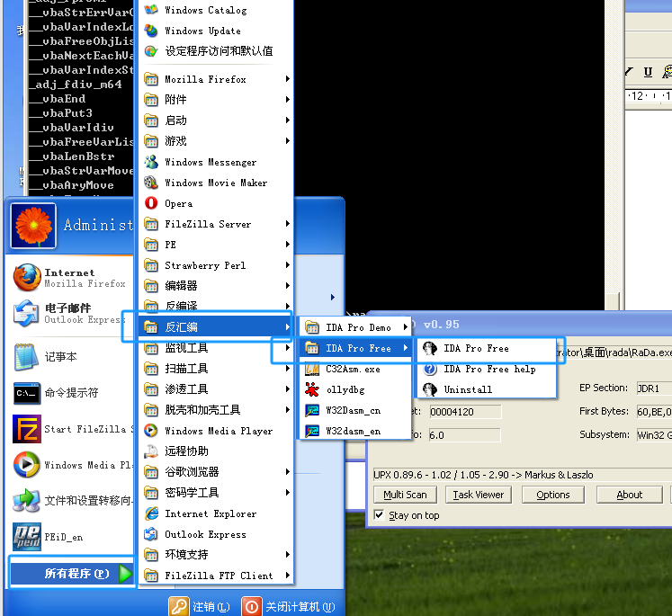
Task: Launch C32Asm.exe disassembler
Action: point(354,369)
